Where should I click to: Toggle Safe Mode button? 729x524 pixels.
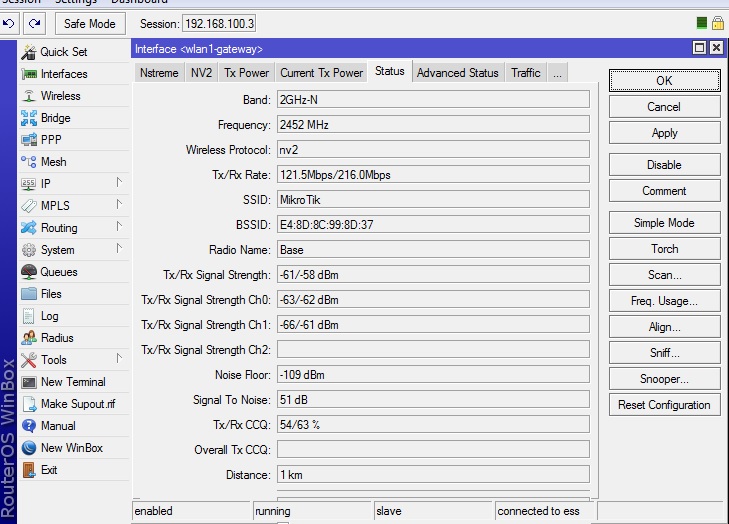(x=90, y=24)
